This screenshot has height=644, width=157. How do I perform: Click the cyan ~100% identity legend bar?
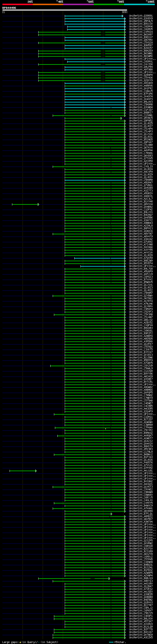pos(139,4)
